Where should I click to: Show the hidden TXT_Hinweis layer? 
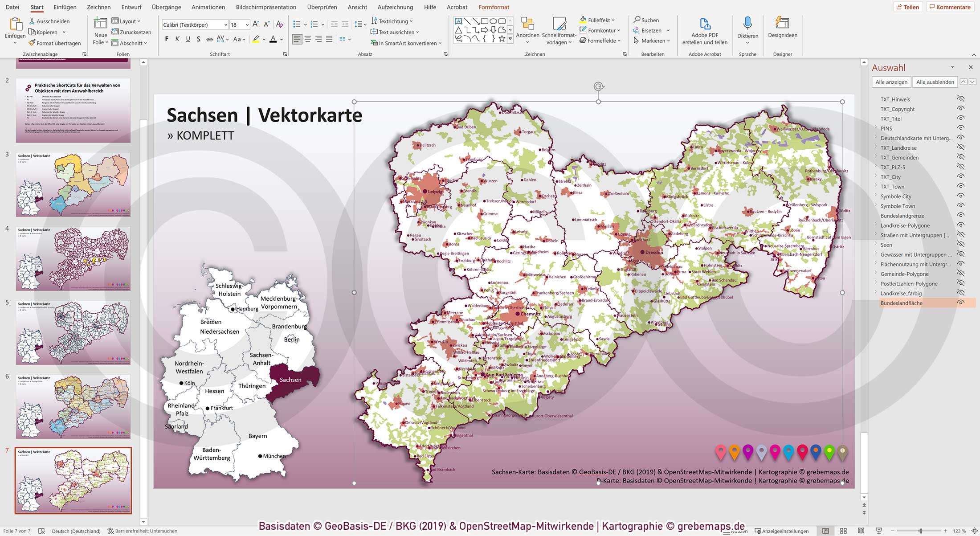click(961, 99)
